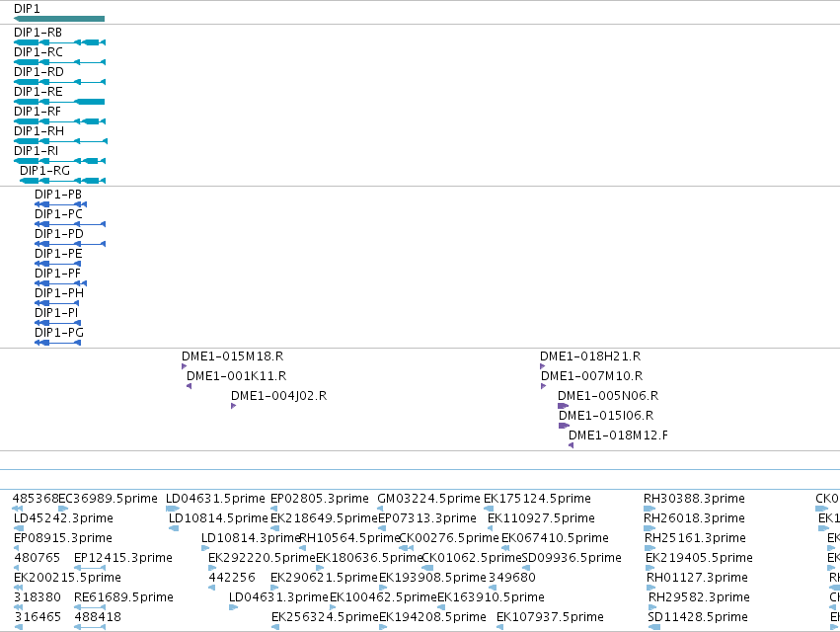Viewport: 840px width, 632px height.
Task: Click the RH29582.3prime EST label
Action: [699, 597]
